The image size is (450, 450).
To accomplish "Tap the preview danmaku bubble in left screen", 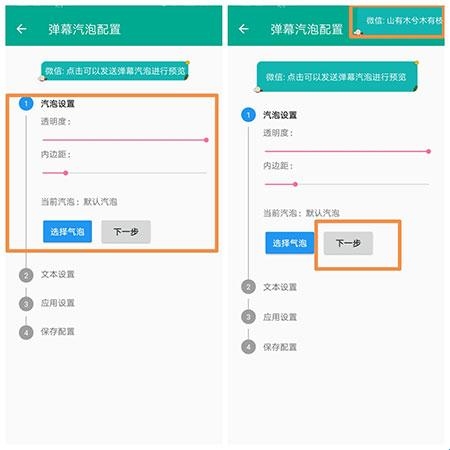I will coord(115,71).
